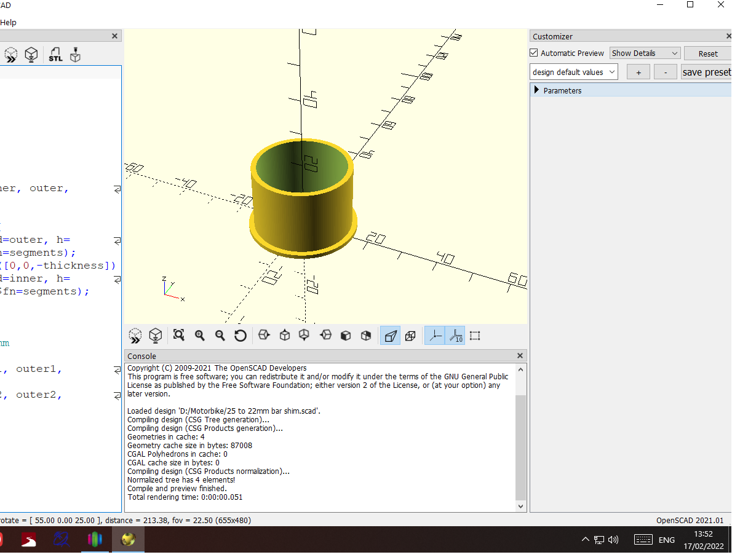Open the 3D print feature
The image size is (740, 560).
point(75,55)
